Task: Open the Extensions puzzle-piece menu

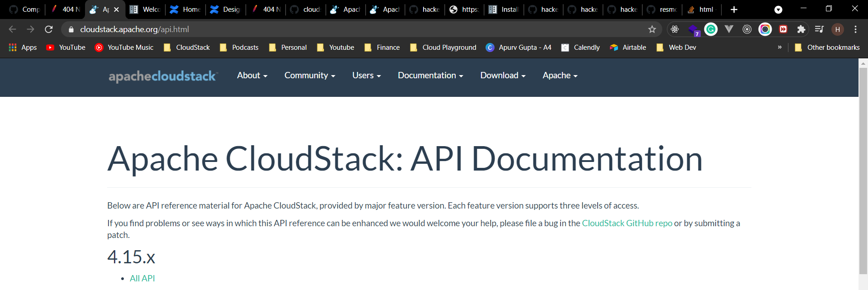Action: pyautogui.click(x=801, y=29)
